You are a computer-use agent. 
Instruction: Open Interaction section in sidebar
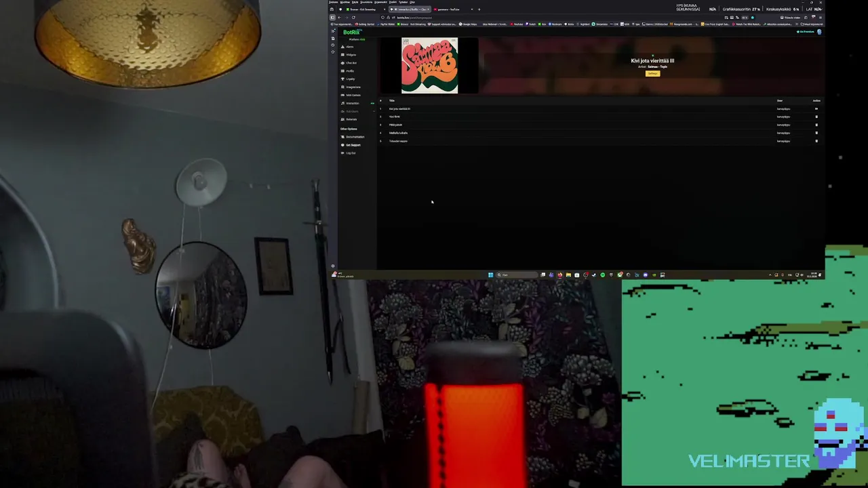point(357,103)
